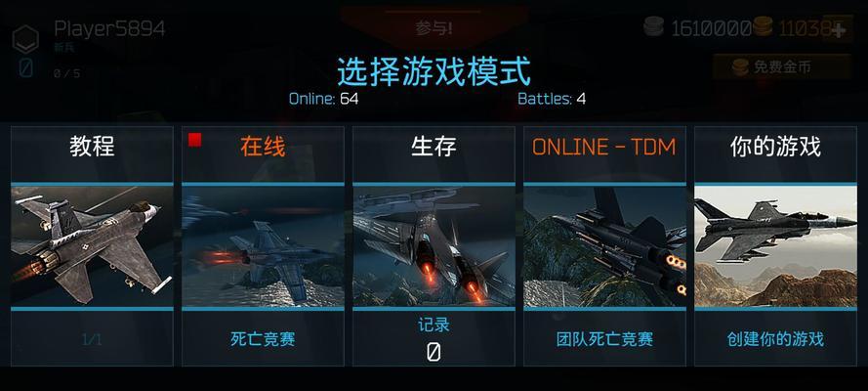
Task: Click the hexagon rank badge icon
Action: 25,39
